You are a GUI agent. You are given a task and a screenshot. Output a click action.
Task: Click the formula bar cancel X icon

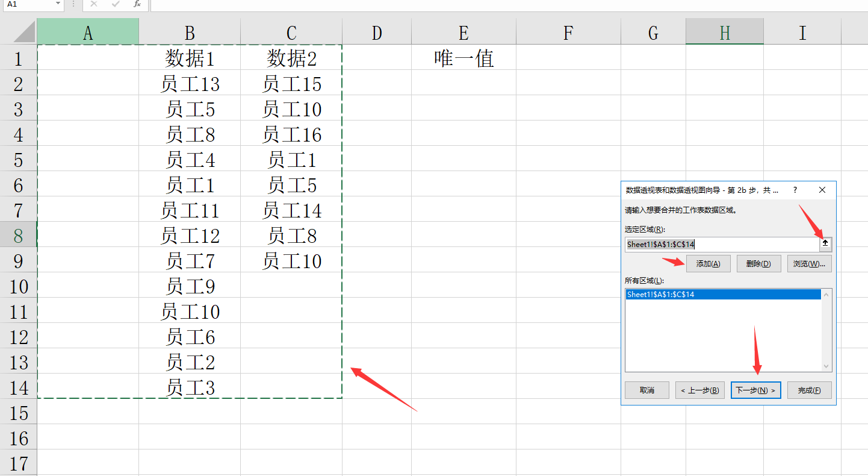pos(94,4)
